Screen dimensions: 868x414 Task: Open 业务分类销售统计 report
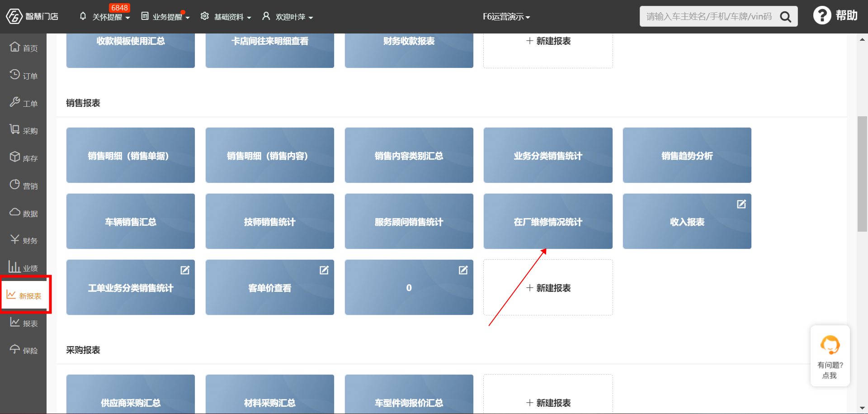click(548, 155)
